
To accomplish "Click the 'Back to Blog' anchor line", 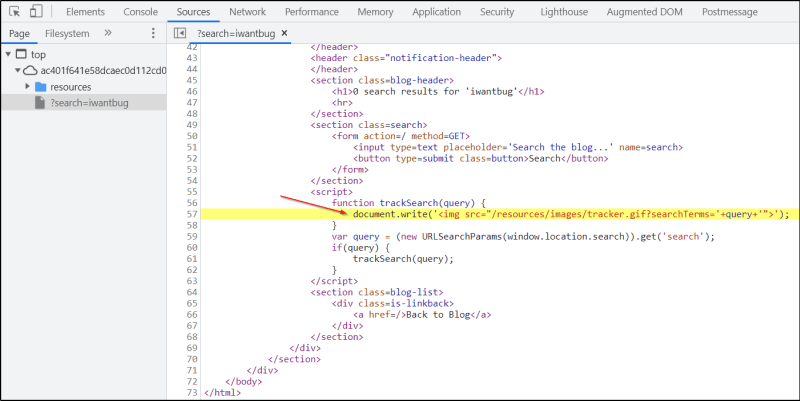I will click(422, 315).
